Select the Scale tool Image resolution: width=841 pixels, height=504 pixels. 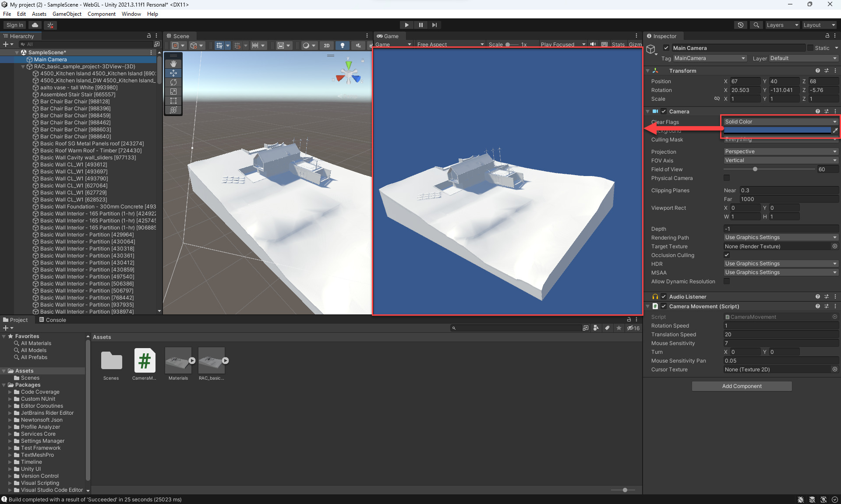click(x=173, y=92)
